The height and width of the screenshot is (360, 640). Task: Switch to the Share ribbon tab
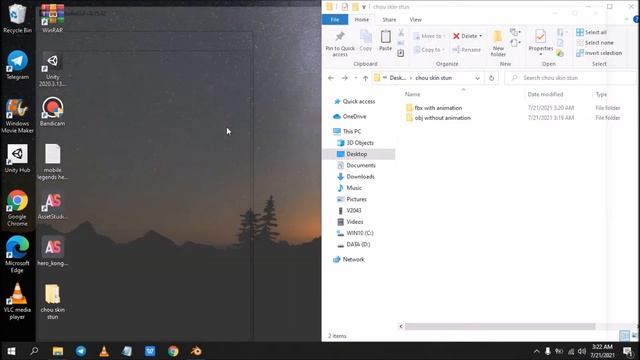[389, 20]
